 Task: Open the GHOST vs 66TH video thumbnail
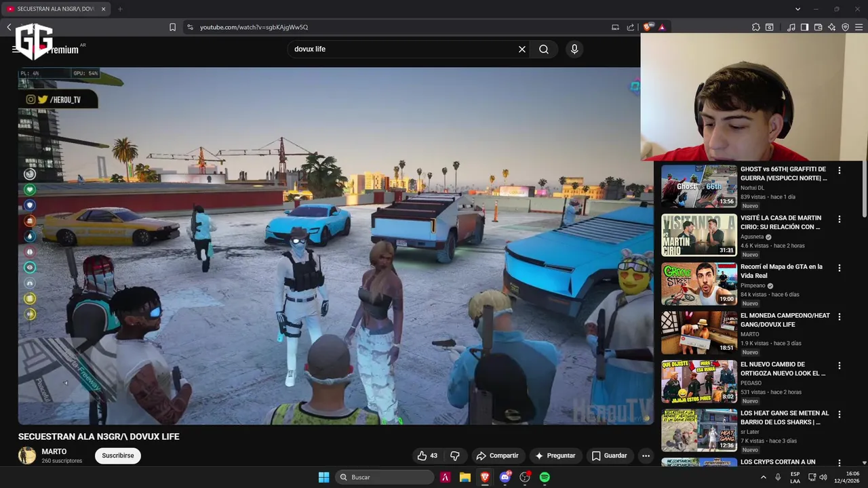point(698,186)
